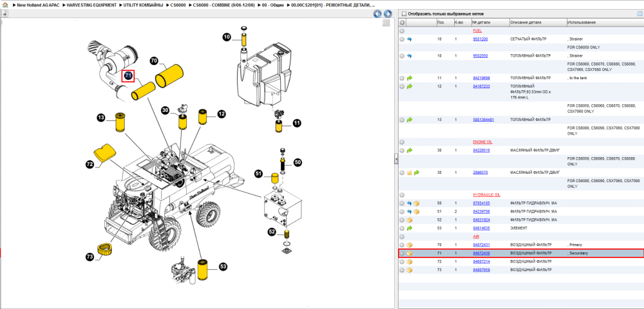Click the AIR section heading link
This screenshot has width=644, height=309.
(476, 237)
